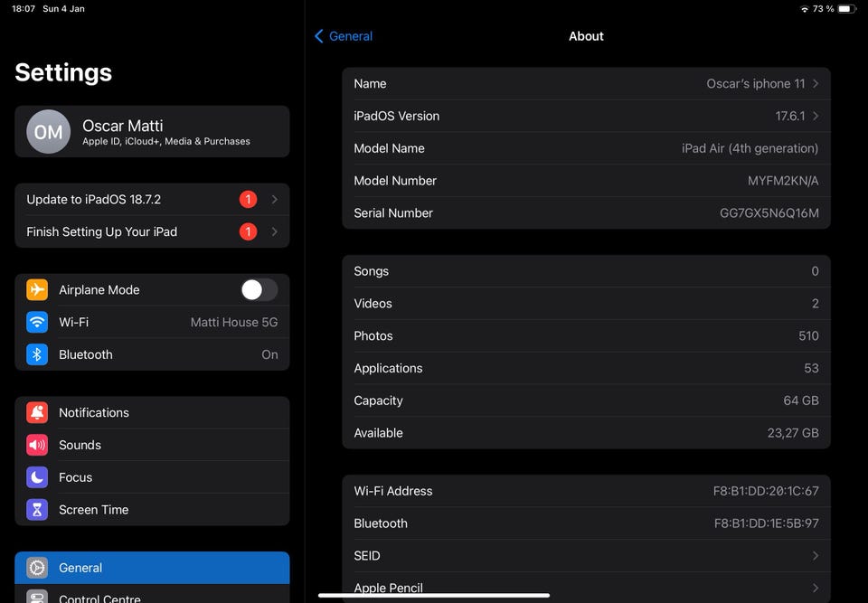Open Update to iPadOS 18.7.2
Screen dimensions: 868x603
click(152, 199)
